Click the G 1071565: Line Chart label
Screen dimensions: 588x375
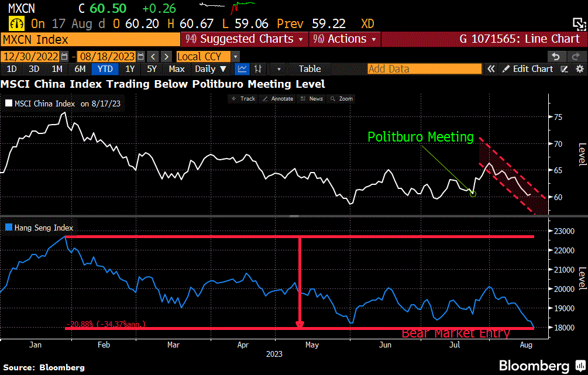tap(520, 39)
